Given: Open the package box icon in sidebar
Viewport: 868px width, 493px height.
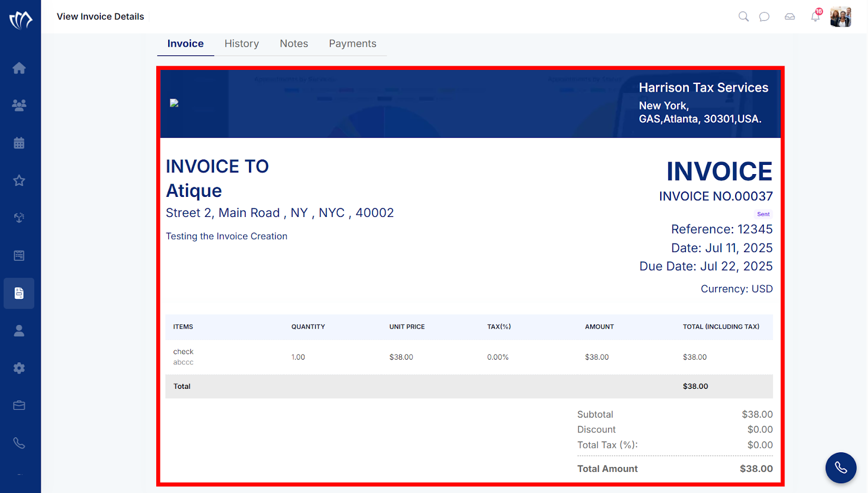Looking at the screenshot, I should [19, 218].
